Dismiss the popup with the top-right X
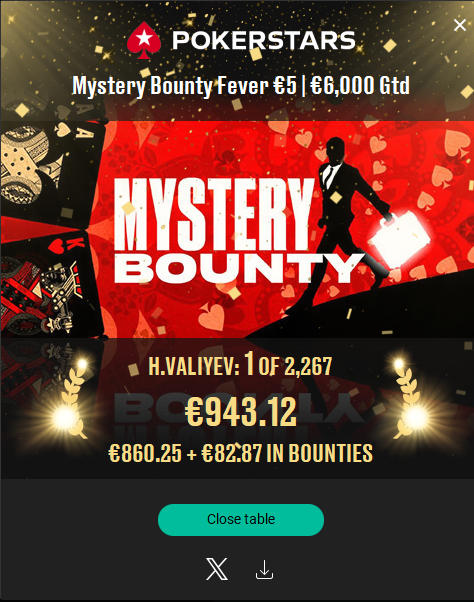Screen dimensions: 474x602 click(459, 25)
